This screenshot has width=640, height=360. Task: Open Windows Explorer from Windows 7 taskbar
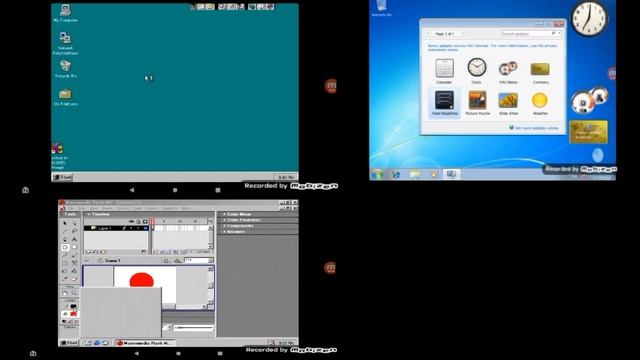(x=415, y=175)
